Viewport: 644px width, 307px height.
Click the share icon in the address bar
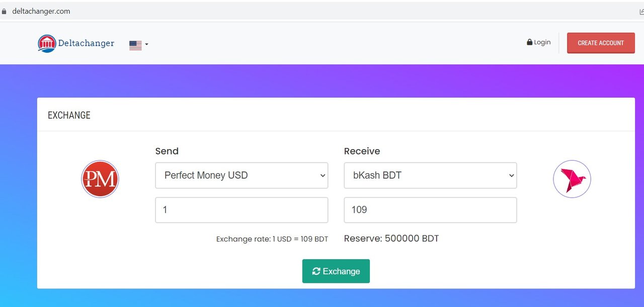tap(641, 12)
